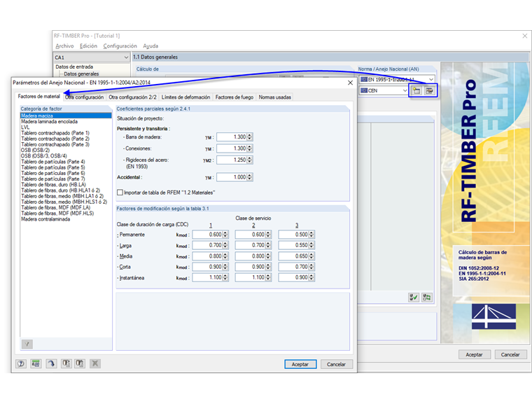The height and width of the screenshot is (404, 532).
Task: Open the EN 1995-1-1 norm dropdown
Action: (x=397, y=79)
